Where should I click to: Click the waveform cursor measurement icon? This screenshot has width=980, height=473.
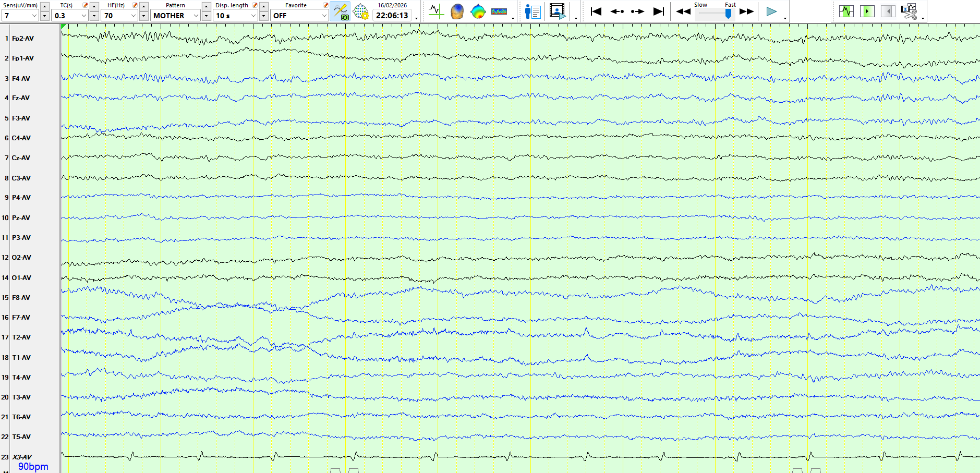[435, 11]
